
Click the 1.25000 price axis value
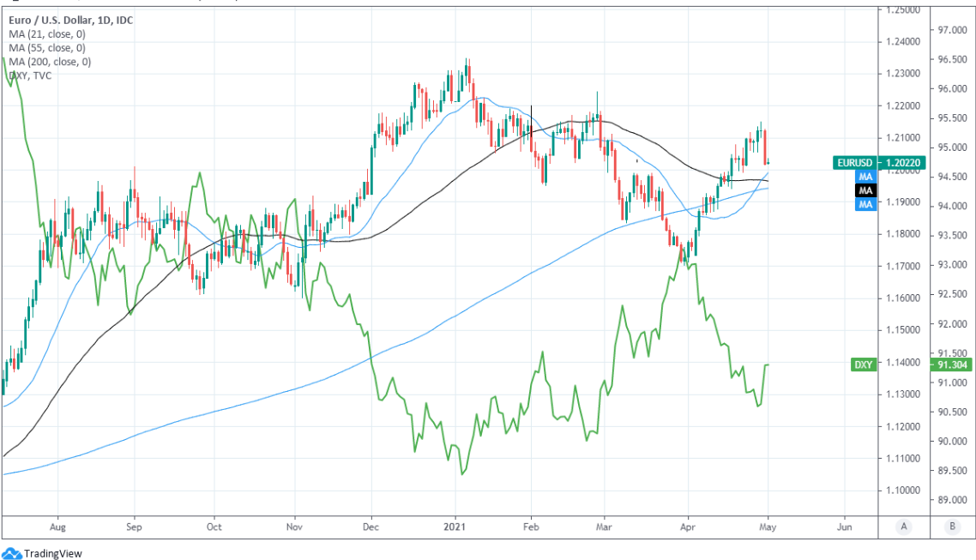903,9
